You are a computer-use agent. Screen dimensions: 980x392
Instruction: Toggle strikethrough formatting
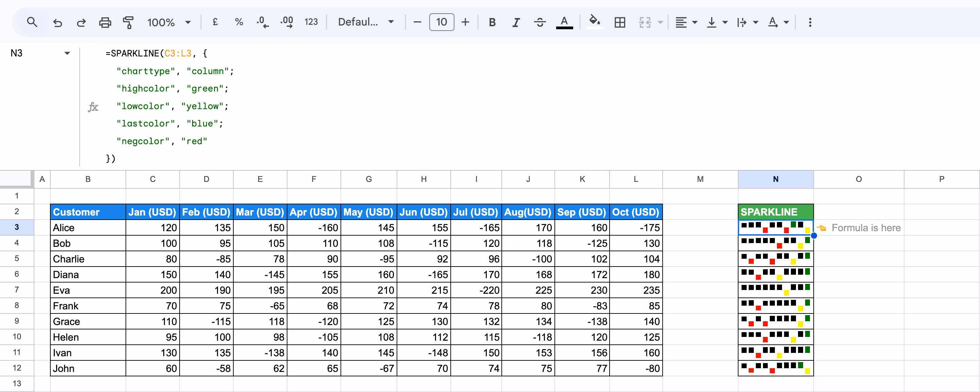click(x=540, y=22)
